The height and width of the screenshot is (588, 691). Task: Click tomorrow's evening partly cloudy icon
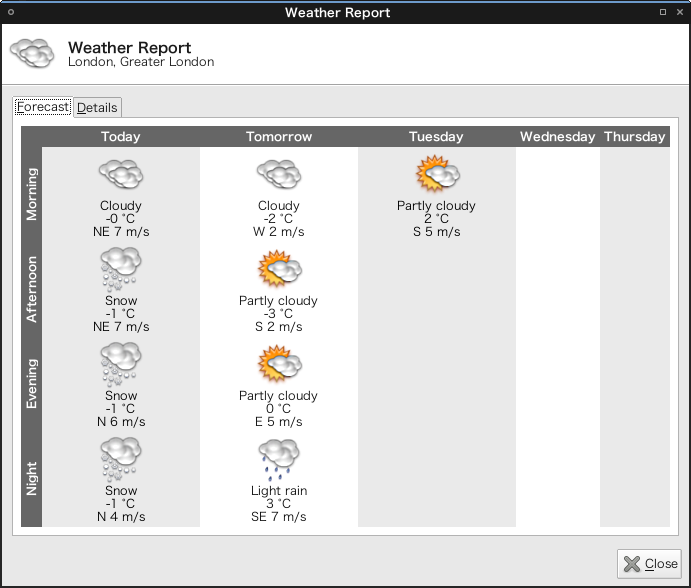279,364
